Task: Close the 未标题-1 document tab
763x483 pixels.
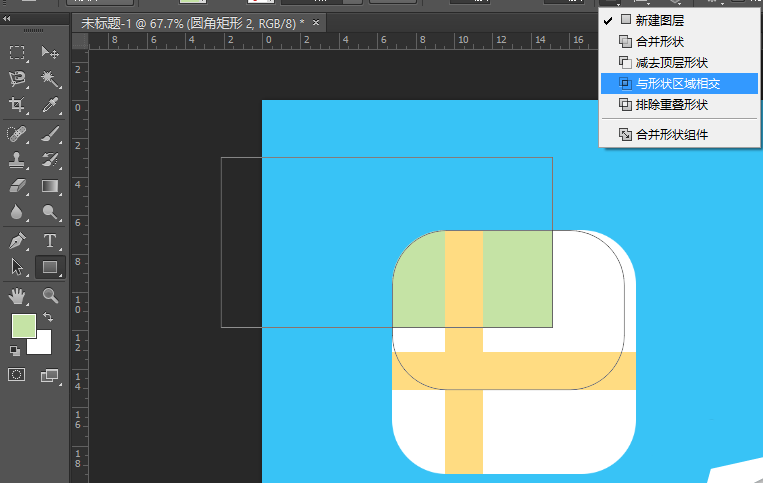Action: coord(317,22)
